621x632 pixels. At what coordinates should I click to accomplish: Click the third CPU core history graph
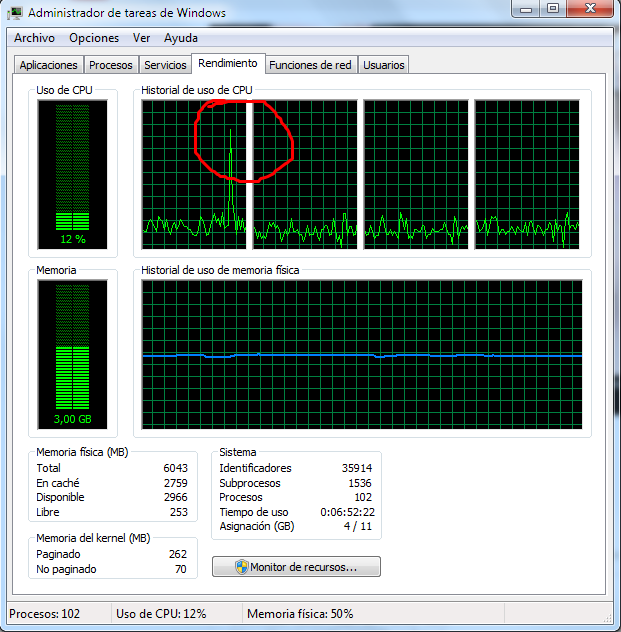pos(416,175)
